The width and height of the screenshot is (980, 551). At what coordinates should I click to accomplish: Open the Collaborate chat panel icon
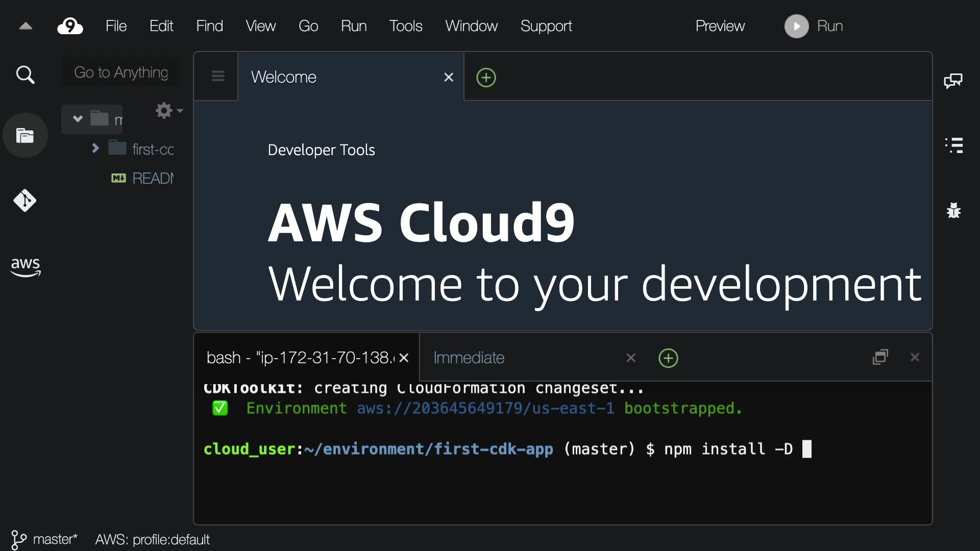(953, 81)
